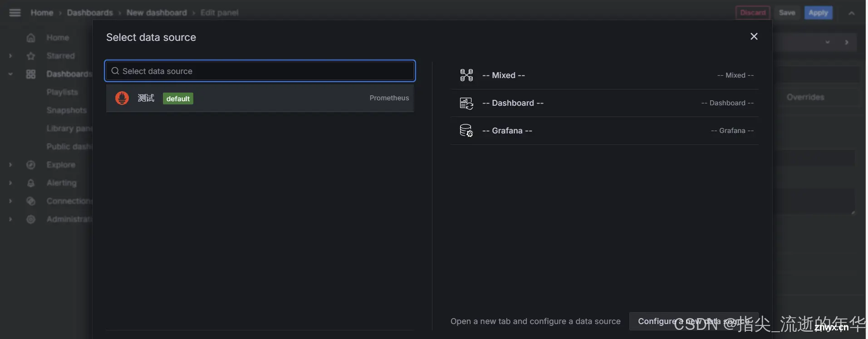Expand the Explore section arrow

click(10, 165)
